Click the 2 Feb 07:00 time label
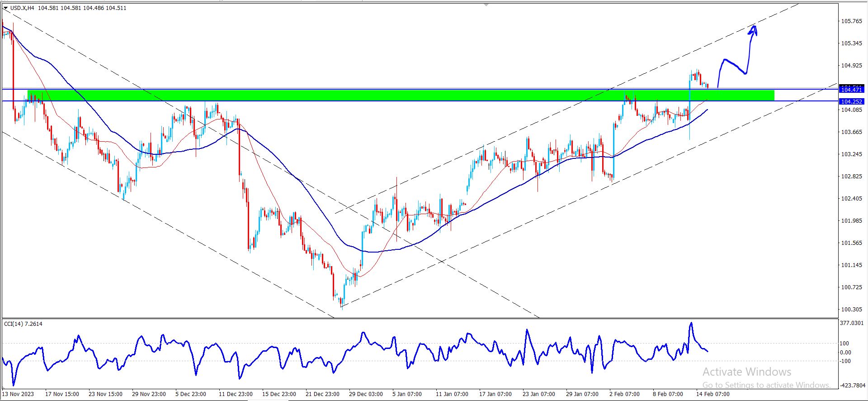Image resolution: width=868 pixels, height=401 pixels. point(624,394)
